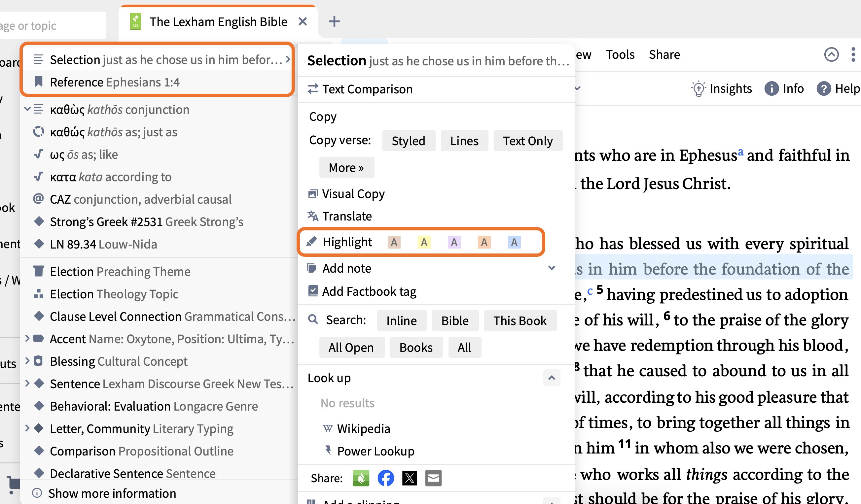861x504 pixels.
Task: Click the Translate icon
Action: point(313,216)
